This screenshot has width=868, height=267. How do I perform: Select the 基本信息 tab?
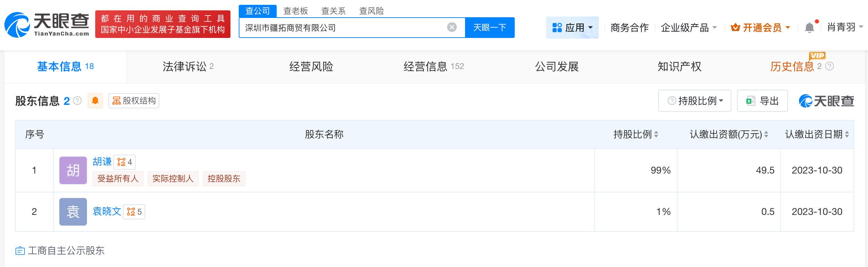point(65,67)
